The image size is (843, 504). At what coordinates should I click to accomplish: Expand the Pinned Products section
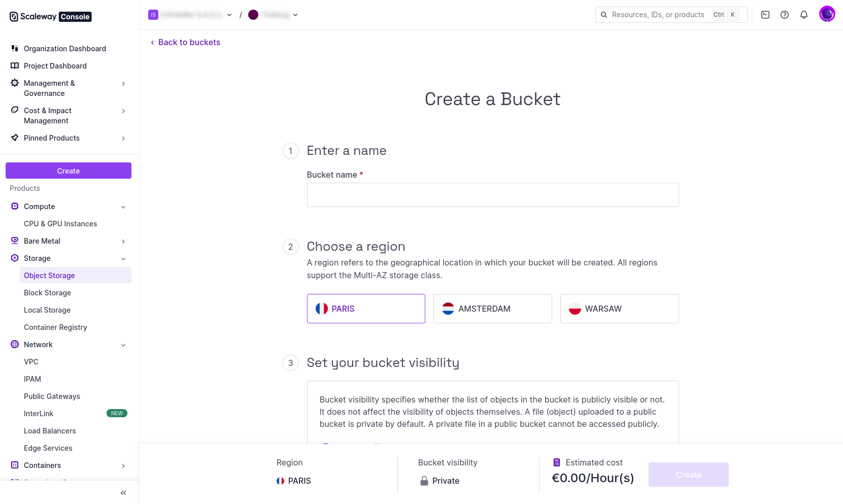point(123,138)
